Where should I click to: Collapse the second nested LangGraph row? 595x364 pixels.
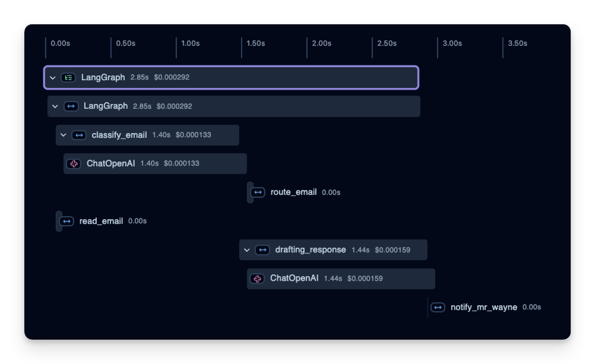point(55,106)
